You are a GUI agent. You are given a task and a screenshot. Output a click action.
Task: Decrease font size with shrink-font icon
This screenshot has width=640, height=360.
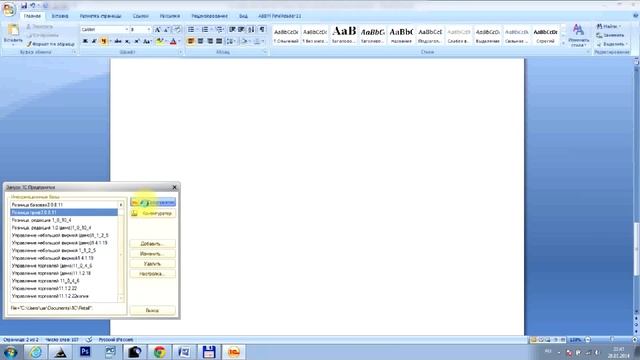(167, 30)
